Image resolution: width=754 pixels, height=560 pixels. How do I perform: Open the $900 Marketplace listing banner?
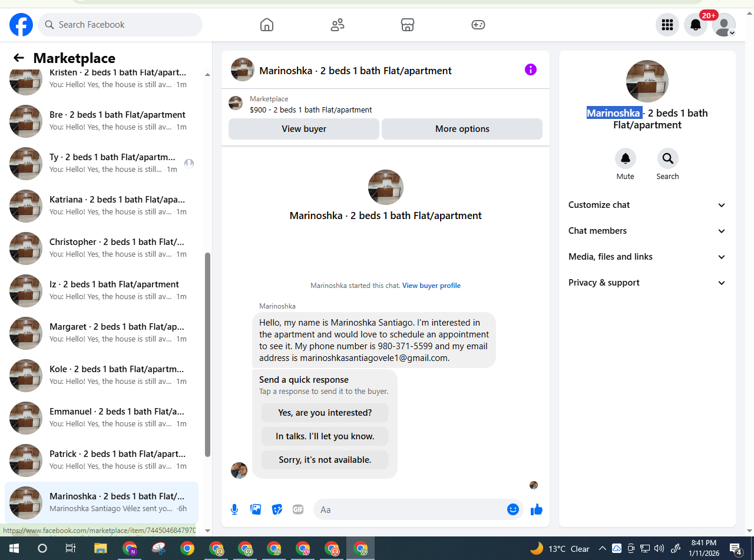click(x=385, y=104)
